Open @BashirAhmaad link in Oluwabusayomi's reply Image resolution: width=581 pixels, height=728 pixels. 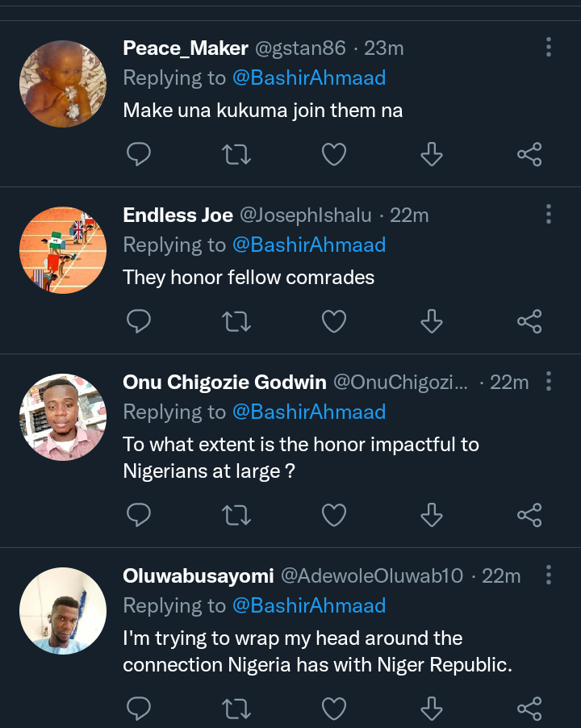pos(309,606)
